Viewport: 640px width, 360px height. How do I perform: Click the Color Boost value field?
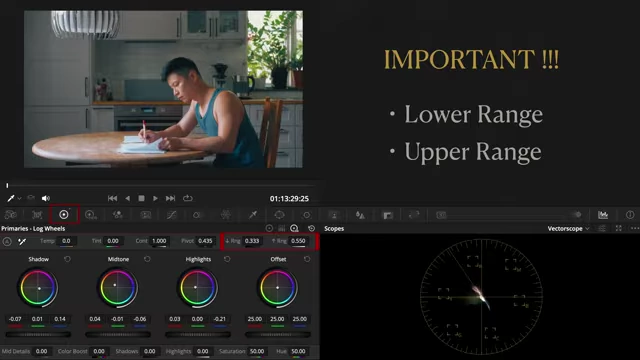click(x=99, y=351)
